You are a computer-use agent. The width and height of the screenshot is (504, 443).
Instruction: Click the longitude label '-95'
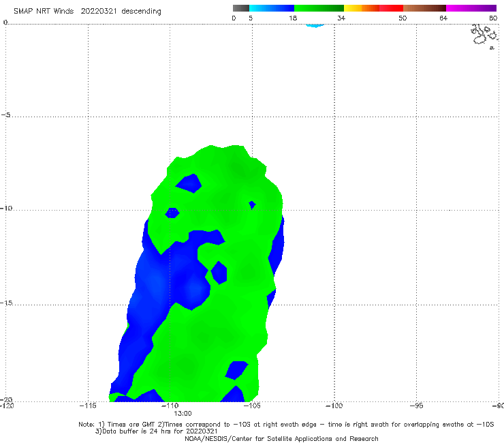coord(416,406)
